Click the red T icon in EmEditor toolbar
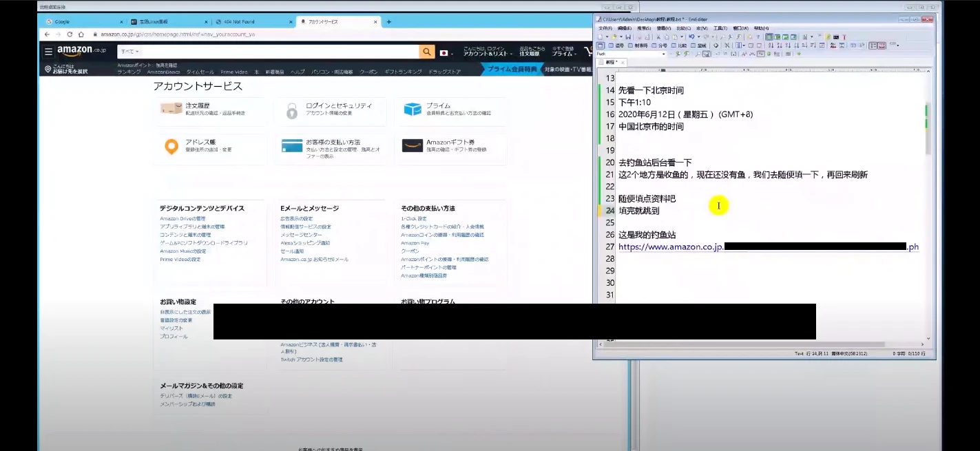This screenshot has height=451, width=980. click(x=844, y=36)
